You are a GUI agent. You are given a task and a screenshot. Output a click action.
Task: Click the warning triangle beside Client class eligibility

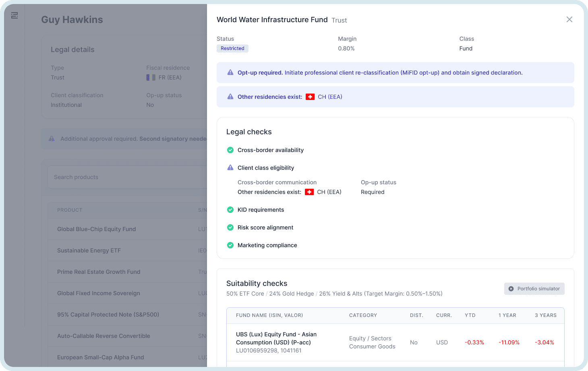pos(230,167)
